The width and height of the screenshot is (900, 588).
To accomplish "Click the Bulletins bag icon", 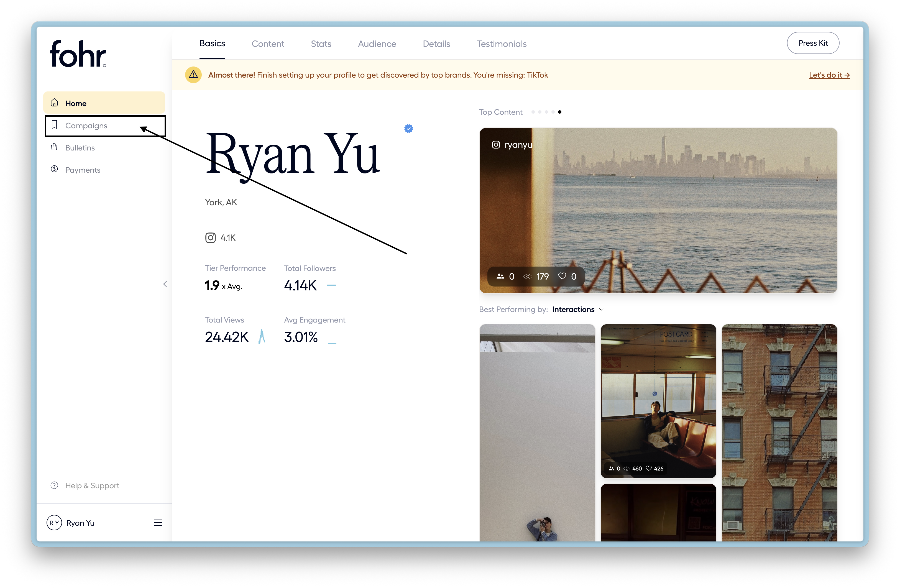I will (55, 147).
